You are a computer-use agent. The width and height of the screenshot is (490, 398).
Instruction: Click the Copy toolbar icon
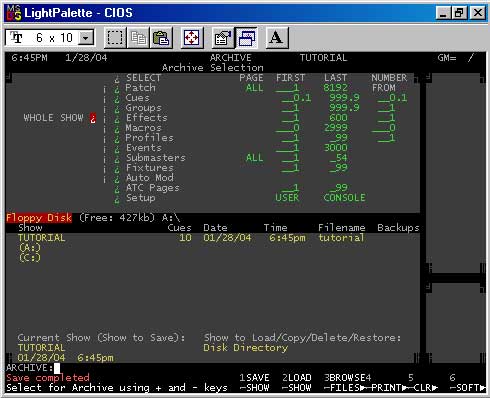[x=138, y=38]
